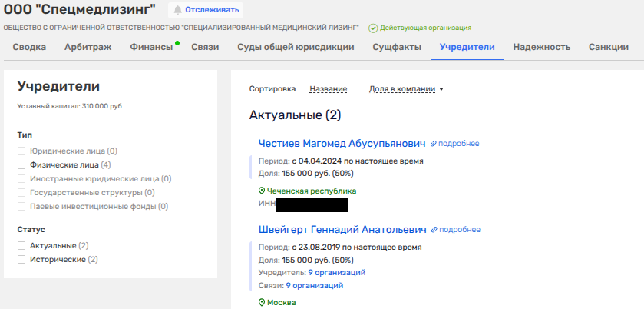
Task: Open the Финансы tab
Action: point(150,47)
